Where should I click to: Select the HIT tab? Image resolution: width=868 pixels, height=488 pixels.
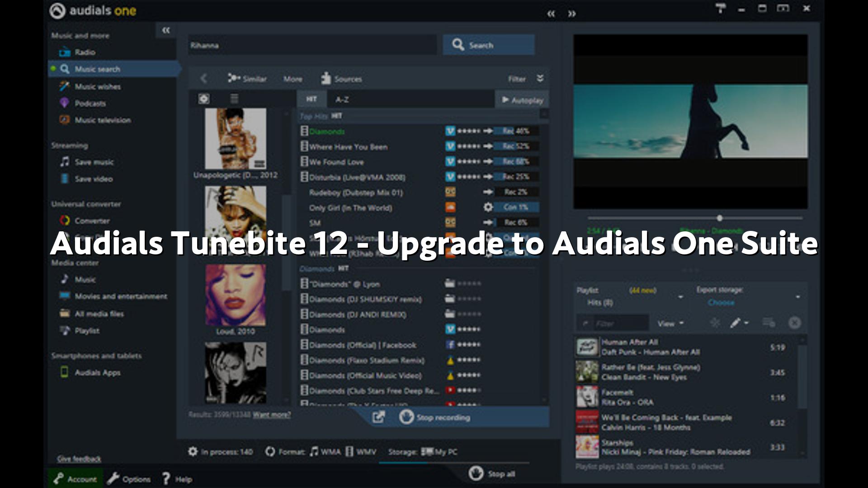311,99
